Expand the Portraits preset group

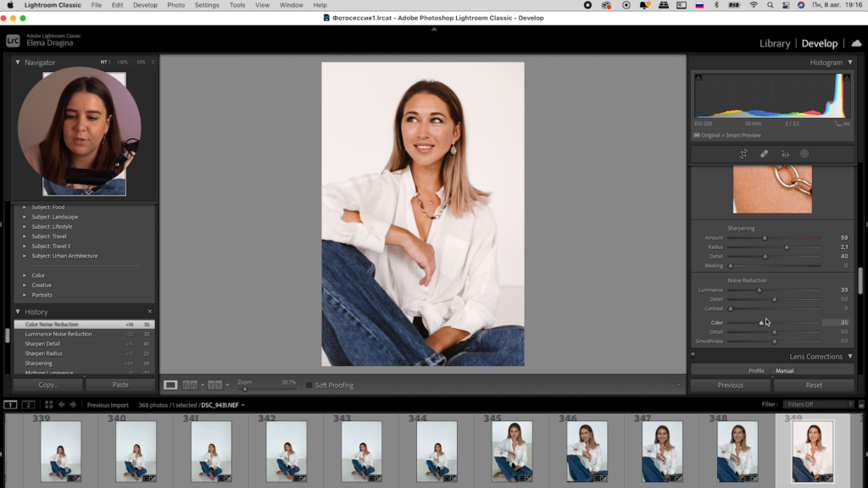click(x=25, y=295)
